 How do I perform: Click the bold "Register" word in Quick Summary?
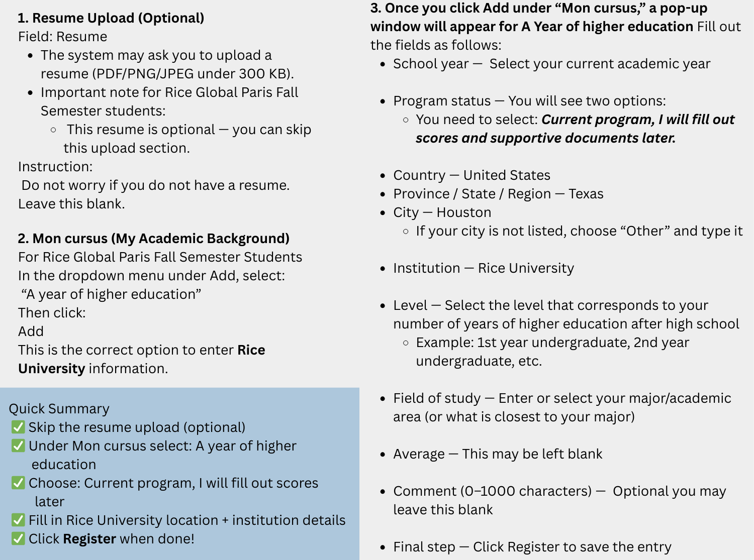click(x=89, y=539)
